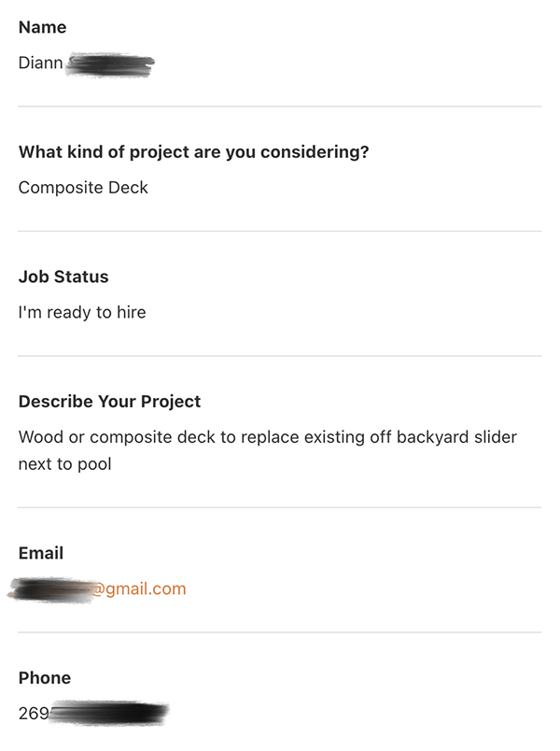Click the blurred phone number digits
The image size is (560, 751).
click(x=108, y=714)
